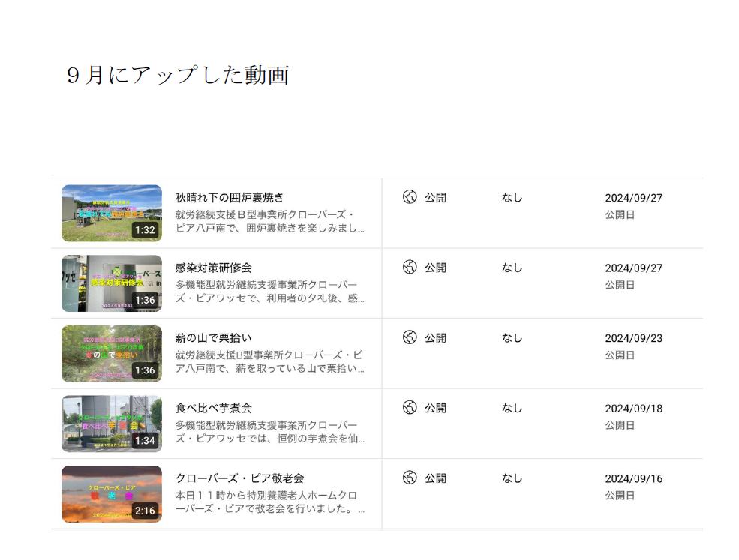Open the 感染対策研修会 video thumbnail

pos(112,283)
